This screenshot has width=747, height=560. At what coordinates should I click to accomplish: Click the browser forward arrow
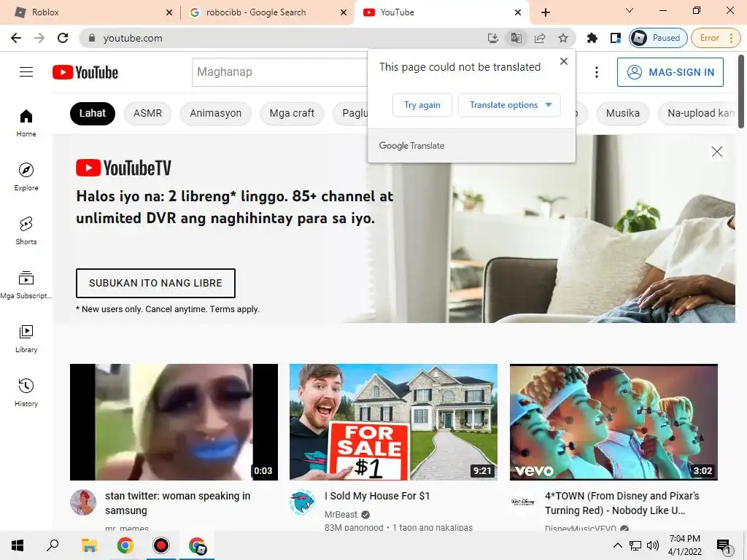point(39,38)
